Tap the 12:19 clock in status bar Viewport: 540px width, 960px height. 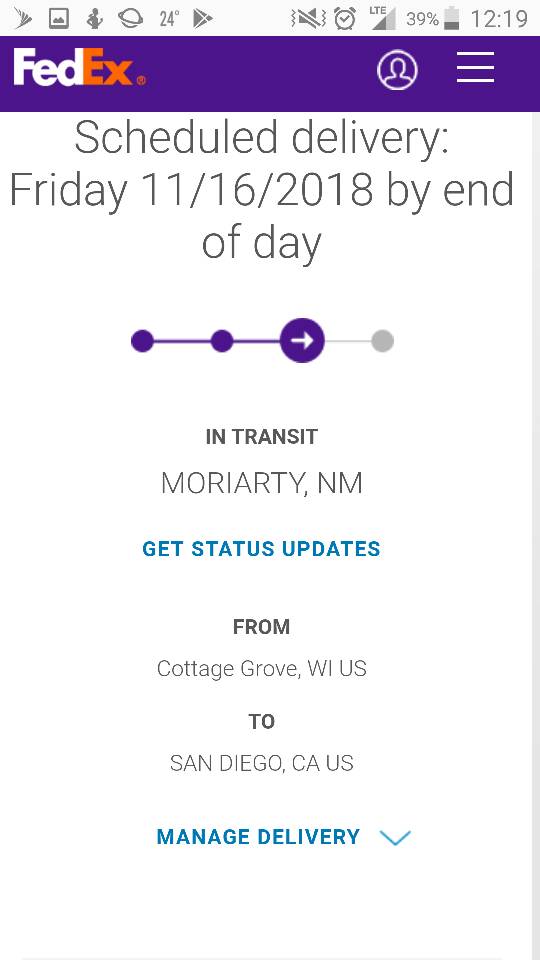[499, 19]
